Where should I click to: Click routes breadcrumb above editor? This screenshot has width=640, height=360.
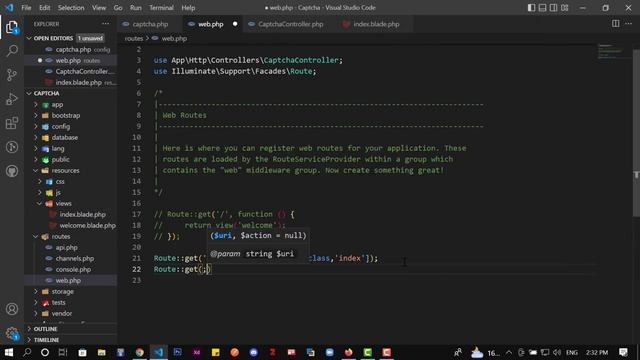click(133, 38)
